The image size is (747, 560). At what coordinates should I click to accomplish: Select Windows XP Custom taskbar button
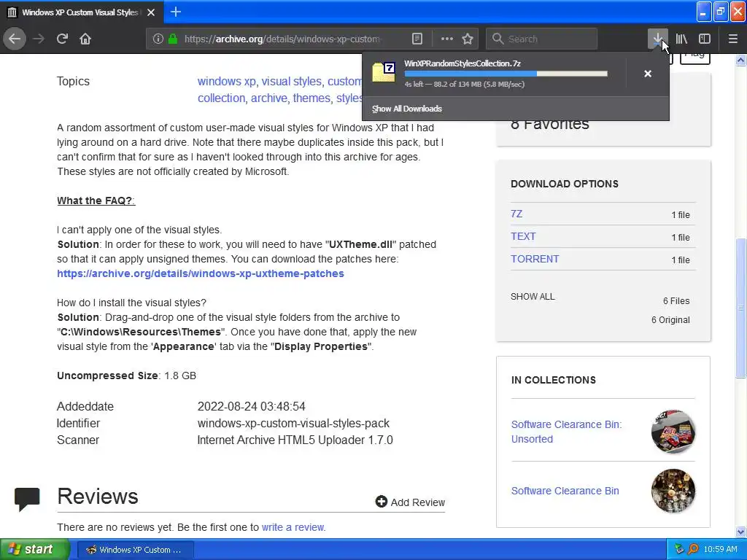135,550
